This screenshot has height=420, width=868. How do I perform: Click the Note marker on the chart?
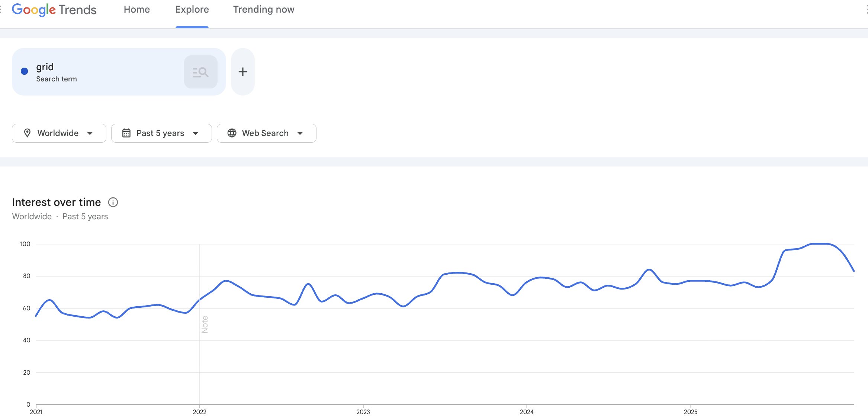[205, 324]
